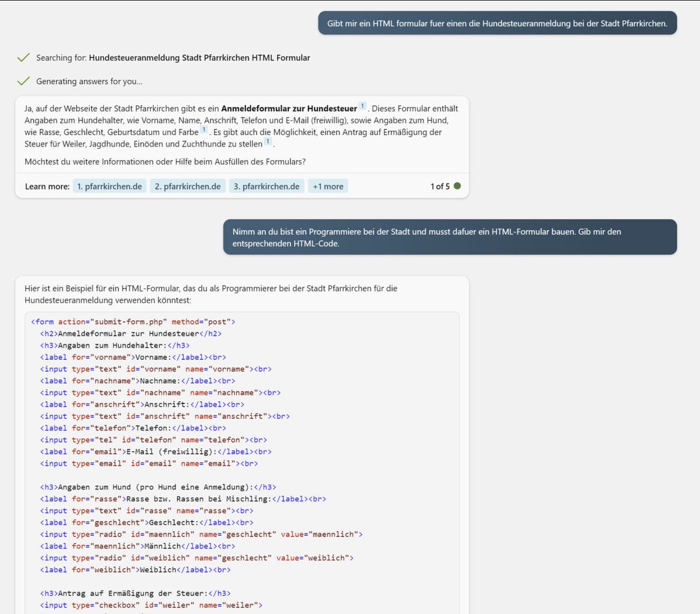Click the checkbox input id weiler code line
Screen dimensions: 700x614
pyautogui.click(x=151, y=605)
